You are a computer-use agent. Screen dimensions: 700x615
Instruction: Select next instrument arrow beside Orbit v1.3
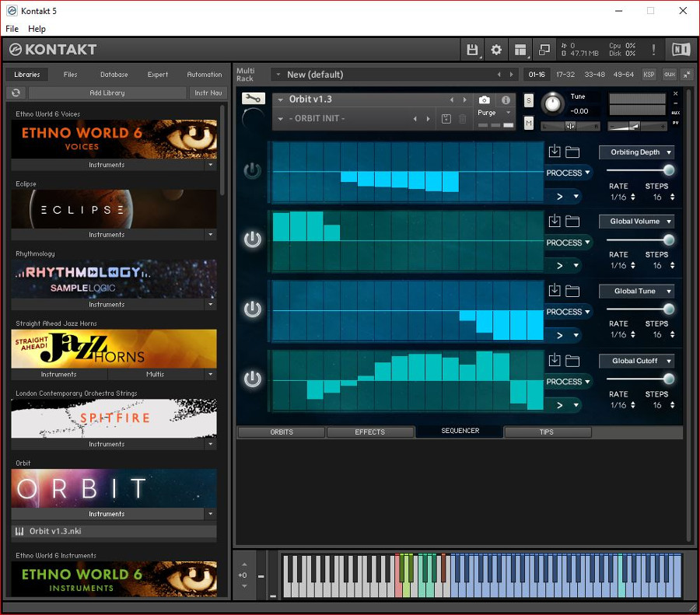click(x=465, y=100)
